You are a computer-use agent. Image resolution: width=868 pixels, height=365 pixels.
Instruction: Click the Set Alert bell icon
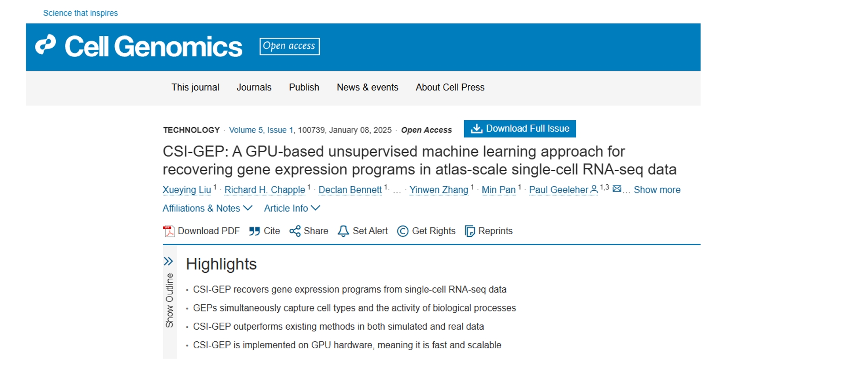[x=343, y=231]
